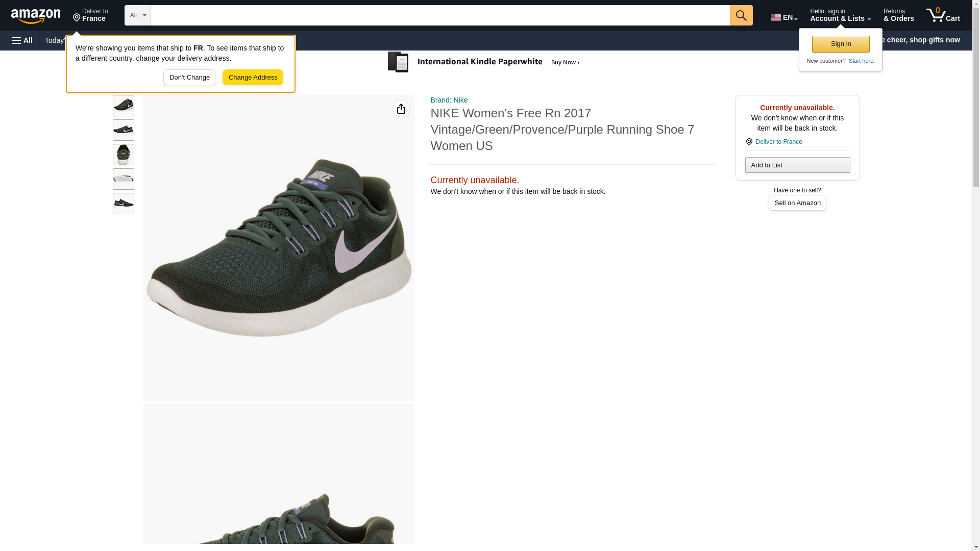The height and width of the screenshot is (551, 980).
Task: Select the fourth shoe thumbnail showing sole
Action: pyautogui.click(x=123, y=179)
